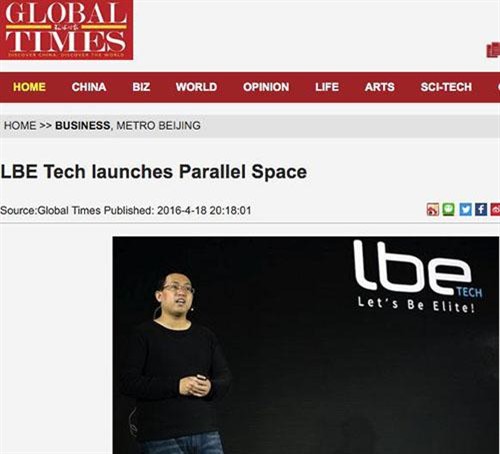This screenshot has width=500, height=454.
Task: Open the ARTS menu item
Action: [379, 87]
